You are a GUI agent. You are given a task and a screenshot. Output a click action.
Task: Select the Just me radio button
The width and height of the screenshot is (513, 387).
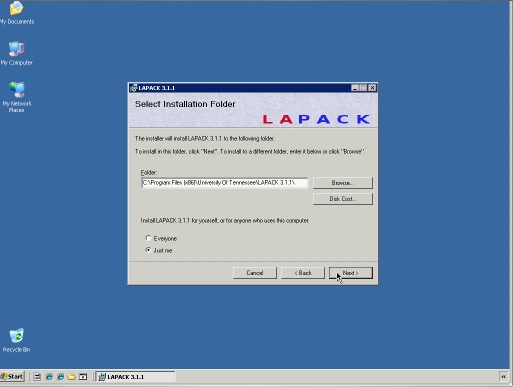(x=148, y=250)
